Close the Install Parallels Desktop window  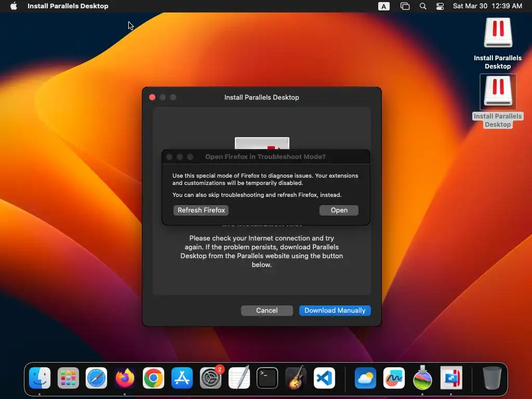152,97
